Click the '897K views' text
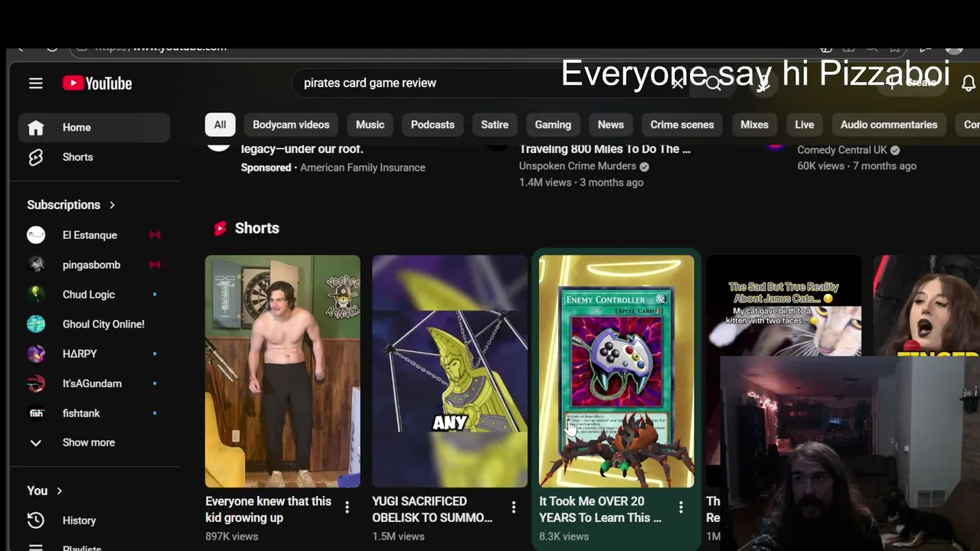 231,536
